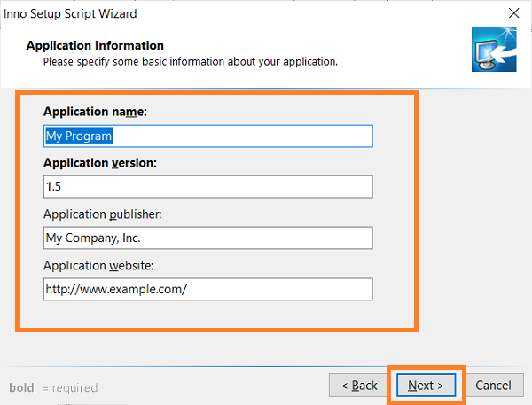Image resolution: width=532 pixels, height=405 pixels.
Task: Click the "Application publisher:" label
Action: click(x=103, y=214)
